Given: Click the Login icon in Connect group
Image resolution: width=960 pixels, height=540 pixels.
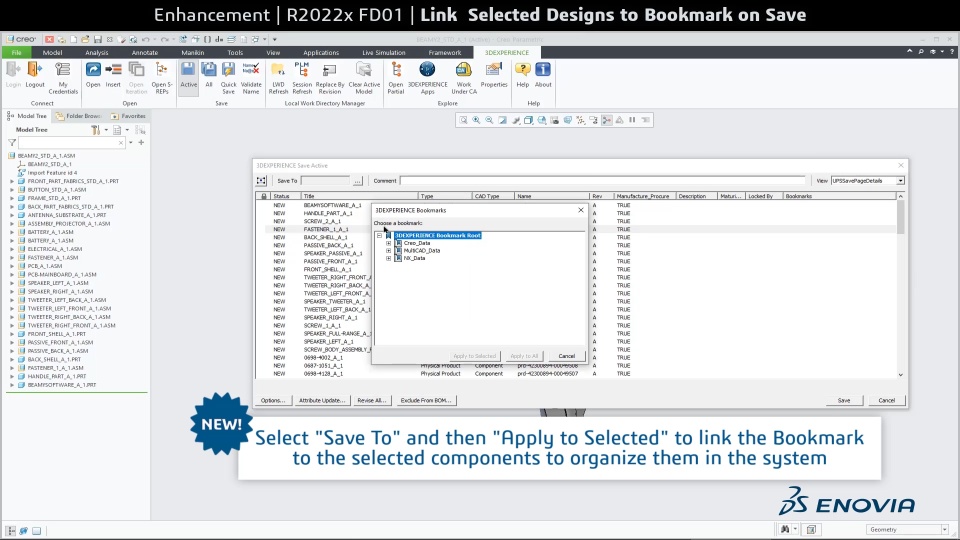Looking at the screenshot, I should pos(13,75).
